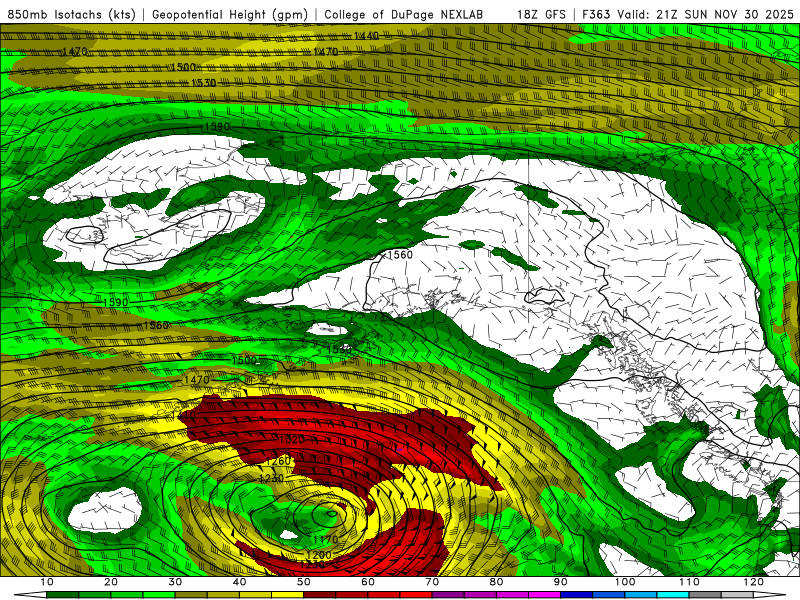Click the 120 knot colorbar scale label

coord(754,582)
